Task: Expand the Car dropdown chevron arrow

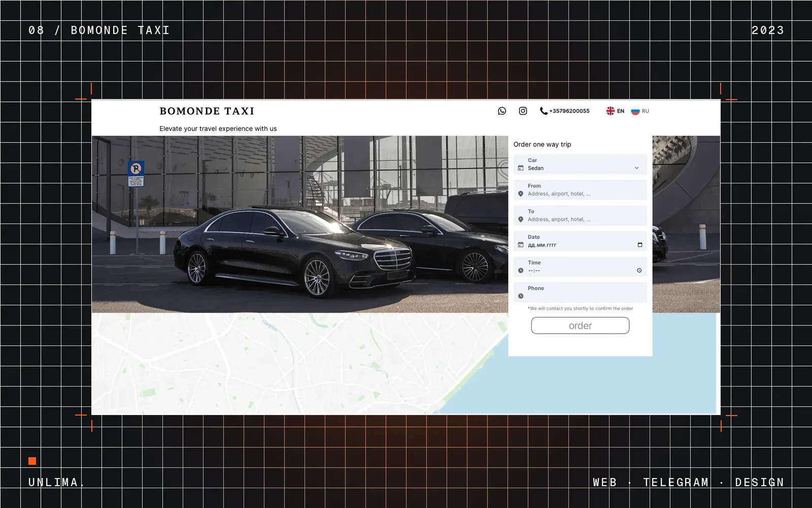Action: [x=637, y=168]
